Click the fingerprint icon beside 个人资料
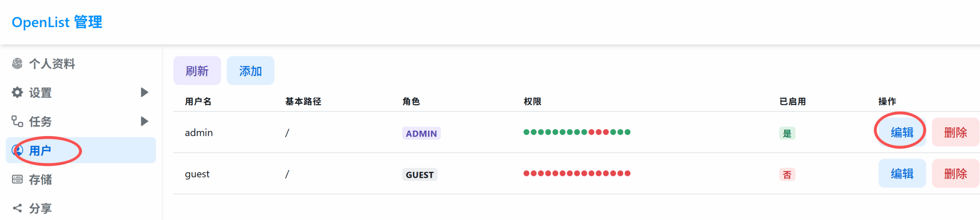This screenshot has width=980, height=220. [17, 64]
